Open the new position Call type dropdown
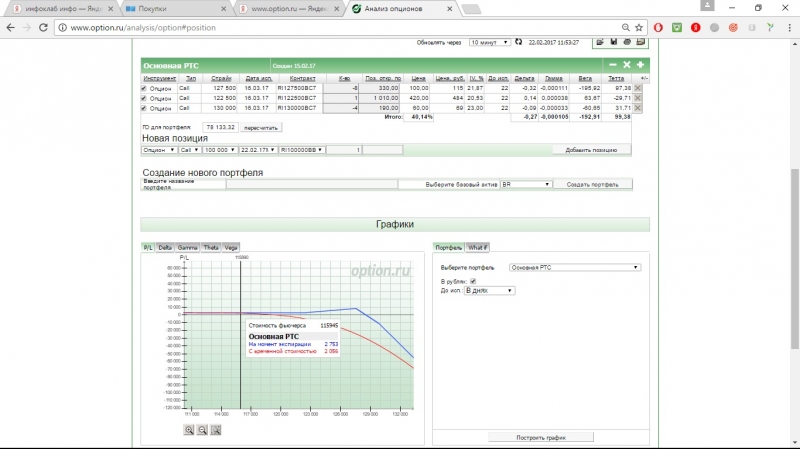 coord(189,150)
